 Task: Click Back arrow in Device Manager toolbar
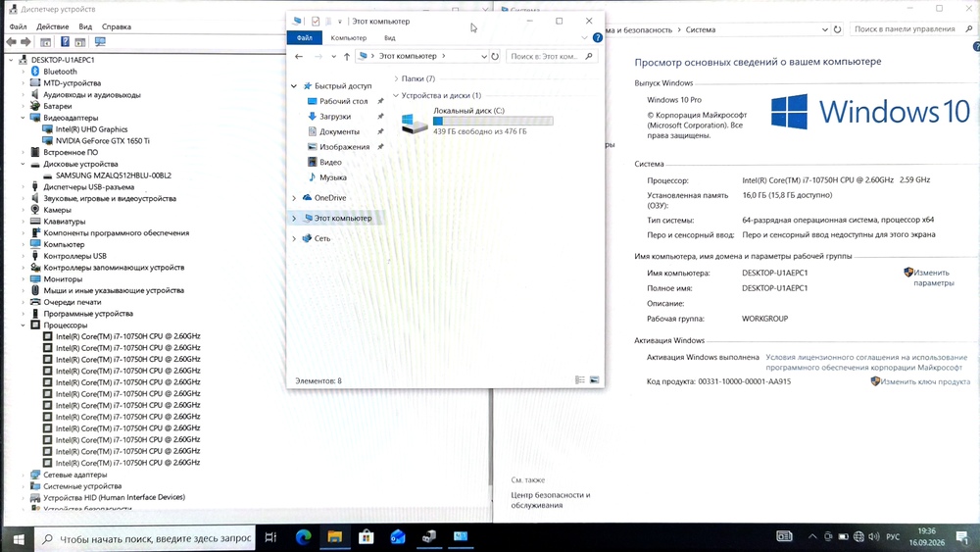tap(11, 42)
